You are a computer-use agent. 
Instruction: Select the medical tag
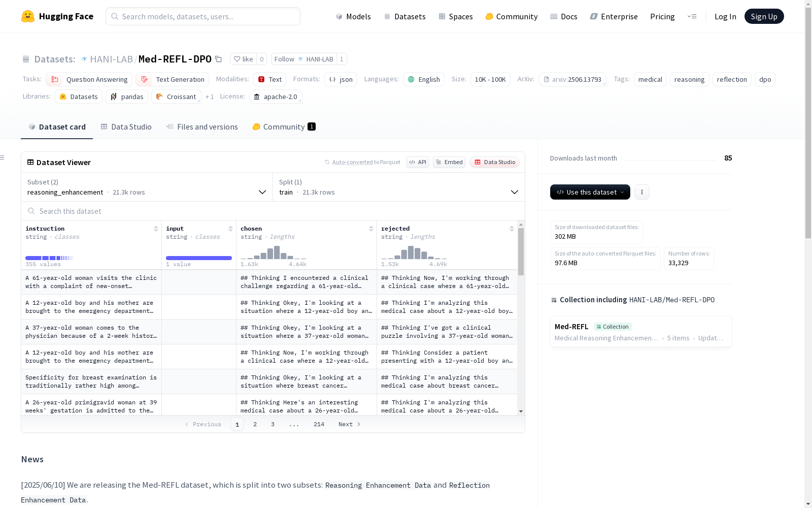coord(650,79)
